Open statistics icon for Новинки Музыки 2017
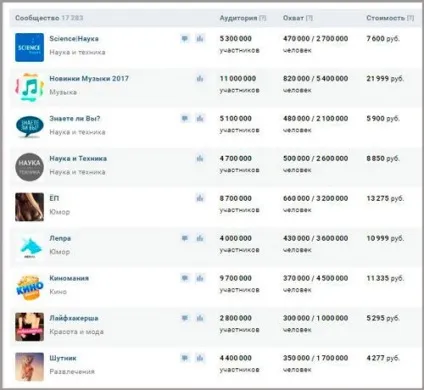Screen dimensions: 424x390 [x=200, y=79]
